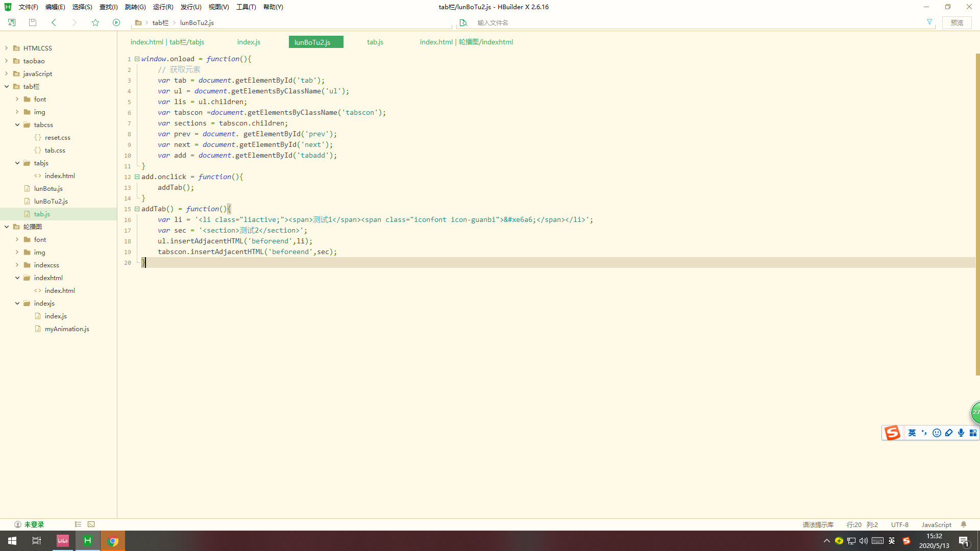Switch to the index.js editor tab
Image resolution: width=980 pixels, height=551 pixels.
pyautogui.click(x=249, y=42)
